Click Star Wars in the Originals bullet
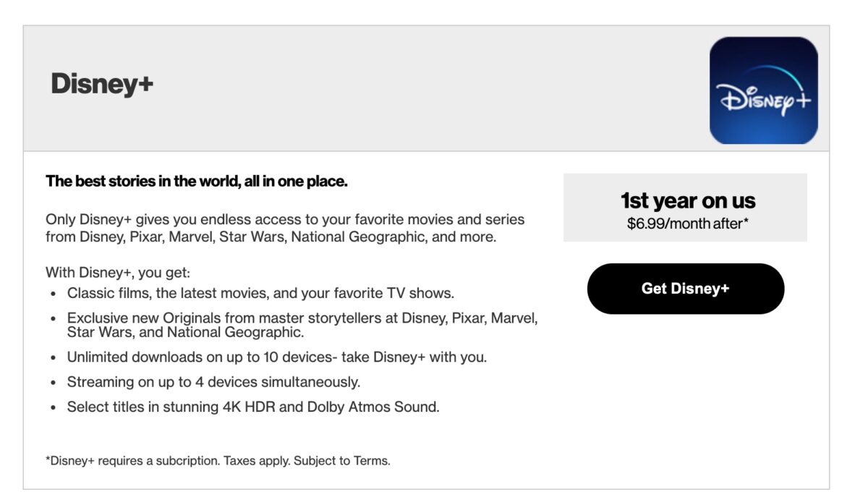 click(101, 333)
